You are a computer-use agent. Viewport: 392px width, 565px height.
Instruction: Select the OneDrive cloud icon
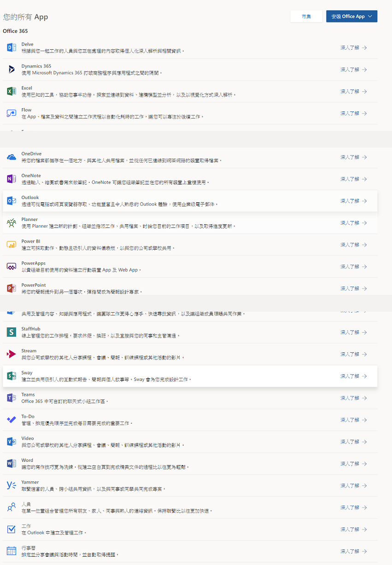[12, 157]
